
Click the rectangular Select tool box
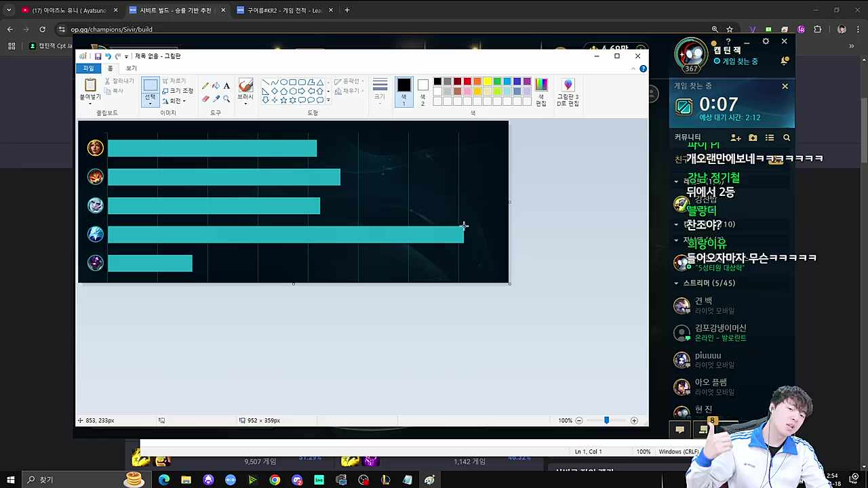coord(150,85)
